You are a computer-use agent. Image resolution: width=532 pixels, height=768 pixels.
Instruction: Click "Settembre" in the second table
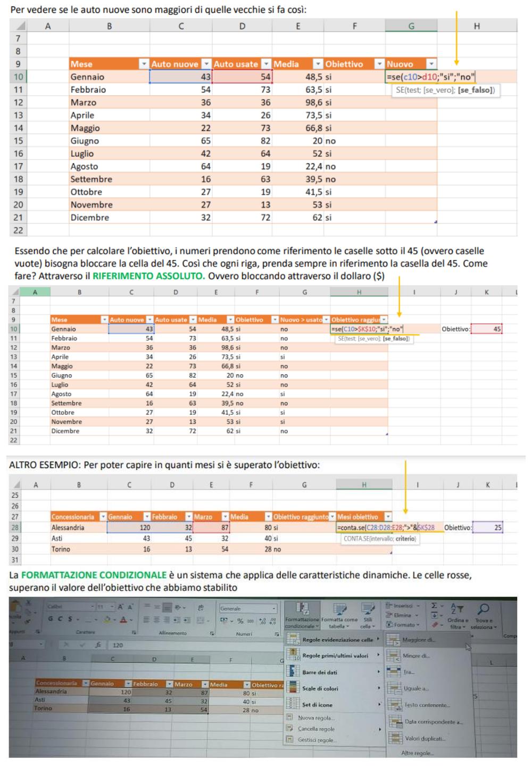coord(66,403)
